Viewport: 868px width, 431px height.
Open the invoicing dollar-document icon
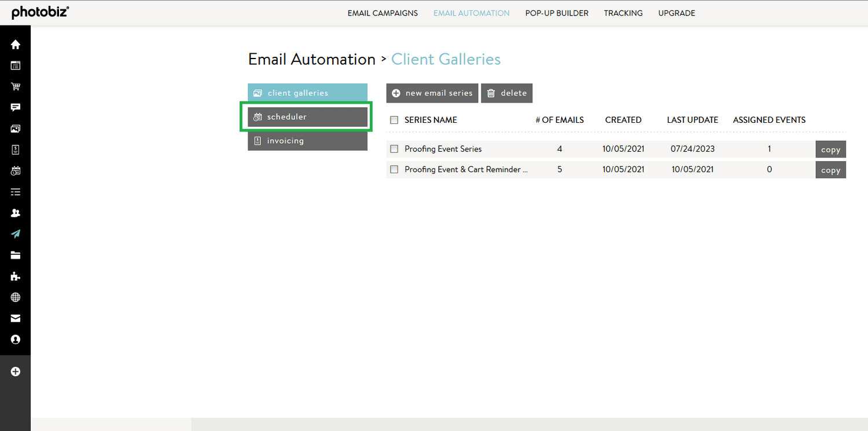point(16,149)
